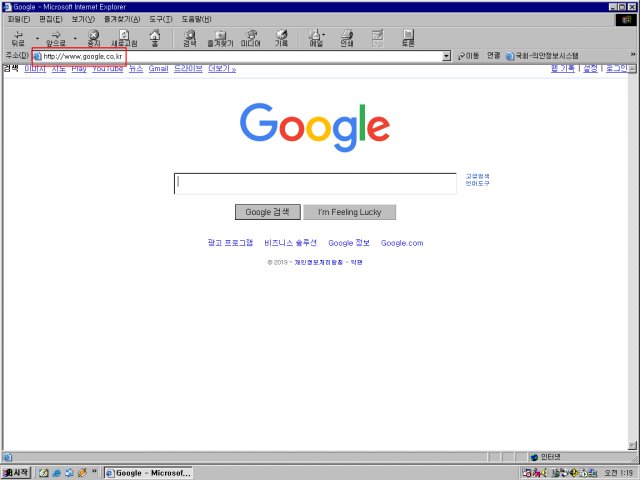Click the 연결 links bar label
Screen dimensions: 640x480
[493, 56]
